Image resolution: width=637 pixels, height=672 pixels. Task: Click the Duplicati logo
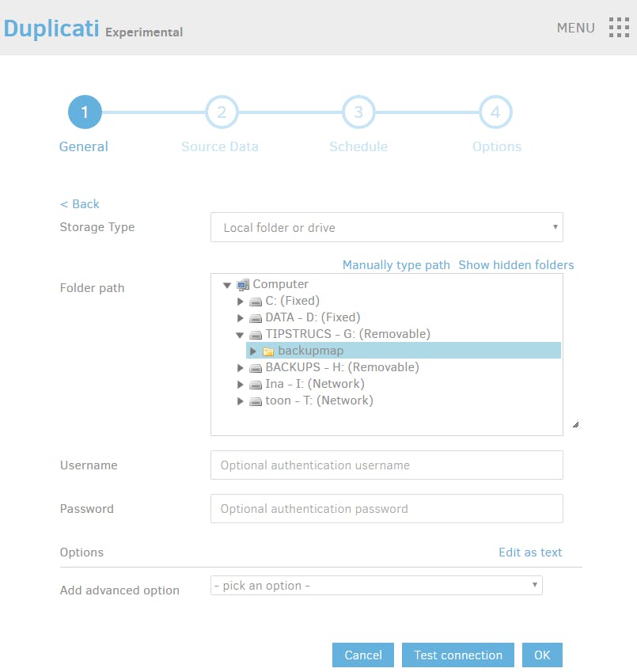pos(51,28)
